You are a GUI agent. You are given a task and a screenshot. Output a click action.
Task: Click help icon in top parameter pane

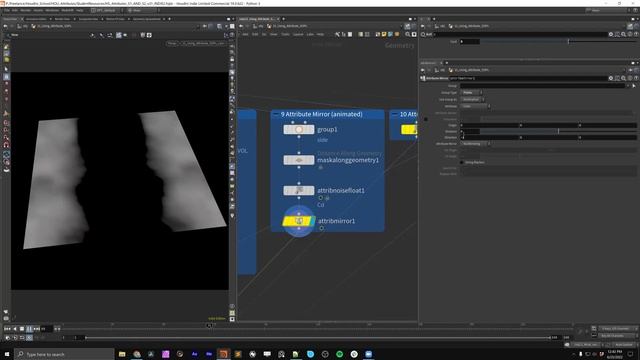pyautogui.click(x=636, y=34)
